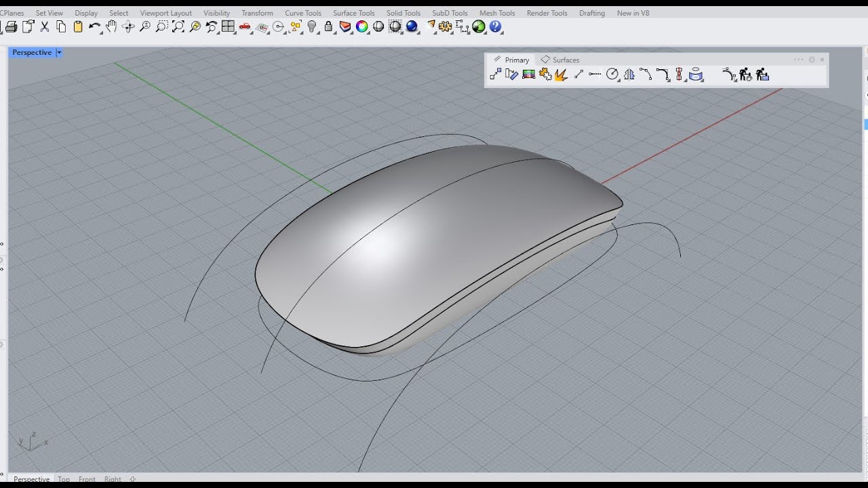Switch to the Display toolbar tab
The image size is (868, 488).
(x=86, y=13)
